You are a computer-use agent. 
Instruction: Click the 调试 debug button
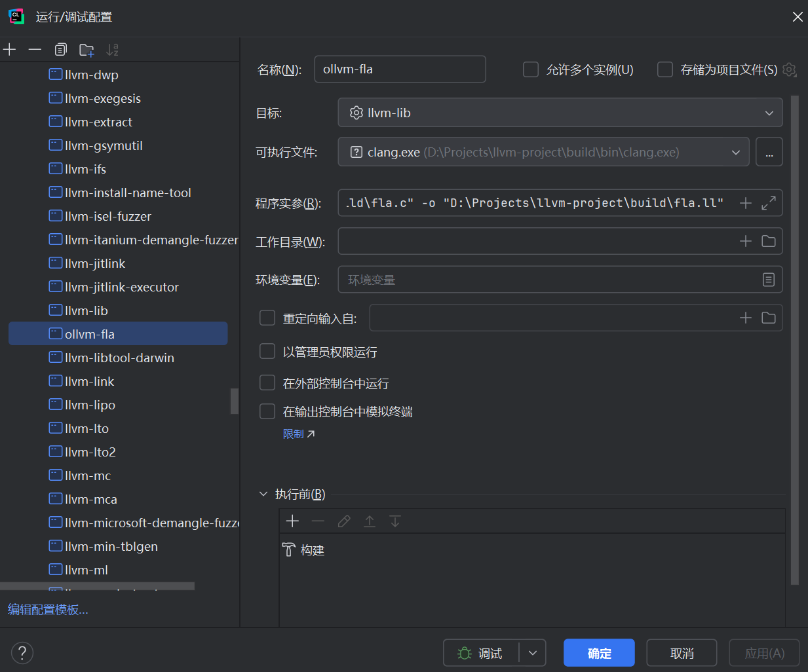click(482, 653)
